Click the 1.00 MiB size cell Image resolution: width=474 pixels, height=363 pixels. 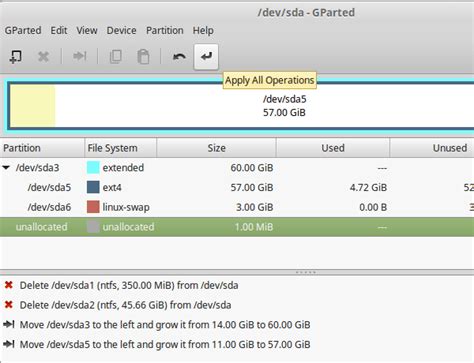pos(254,227)
